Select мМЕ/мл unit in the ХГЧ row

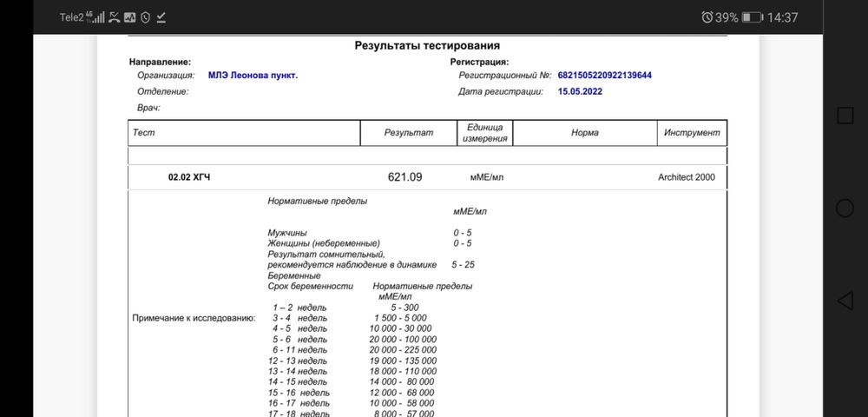(x=487, y=178)
